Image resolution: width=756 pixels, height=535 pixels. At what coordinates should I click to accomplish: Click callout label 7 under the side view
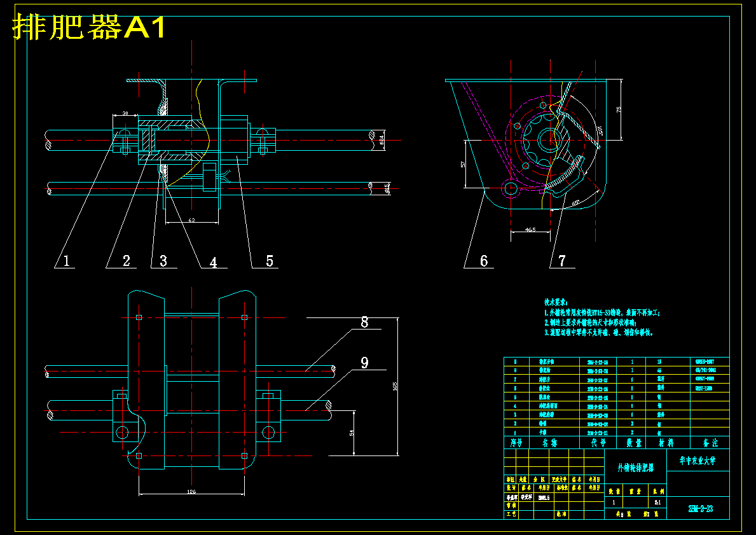click(x=561, y=261)
